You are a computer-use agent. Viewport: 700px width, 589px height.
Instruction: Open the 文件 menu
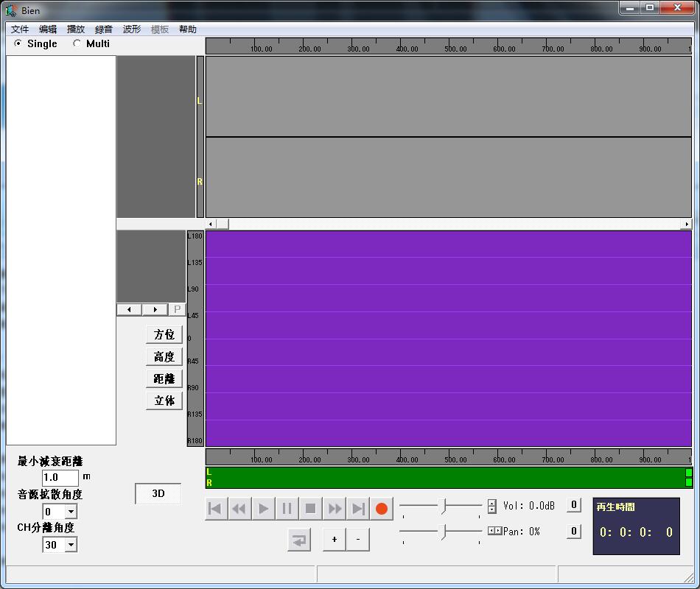20,29
